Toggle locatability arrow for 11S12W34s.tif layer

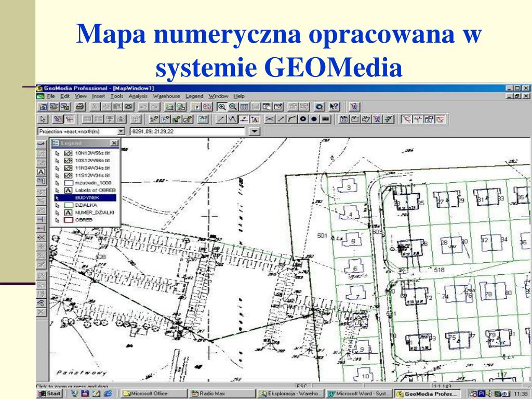pyautogui.click(x=57, y=176)
